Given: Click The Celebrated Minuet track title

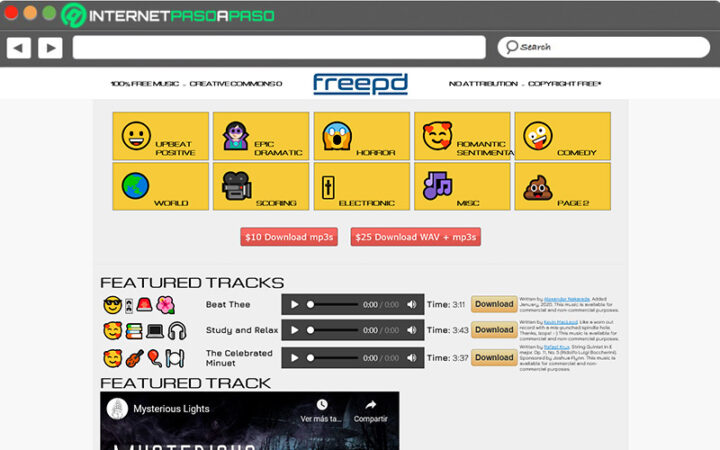Looking at the screenshot, I should coord(239,358).
